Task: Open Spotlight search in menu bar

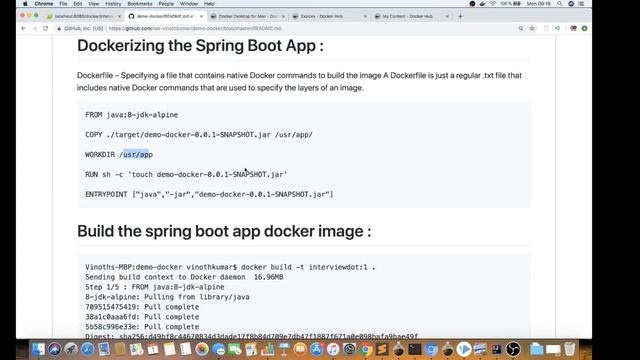Action: point(560,4)
